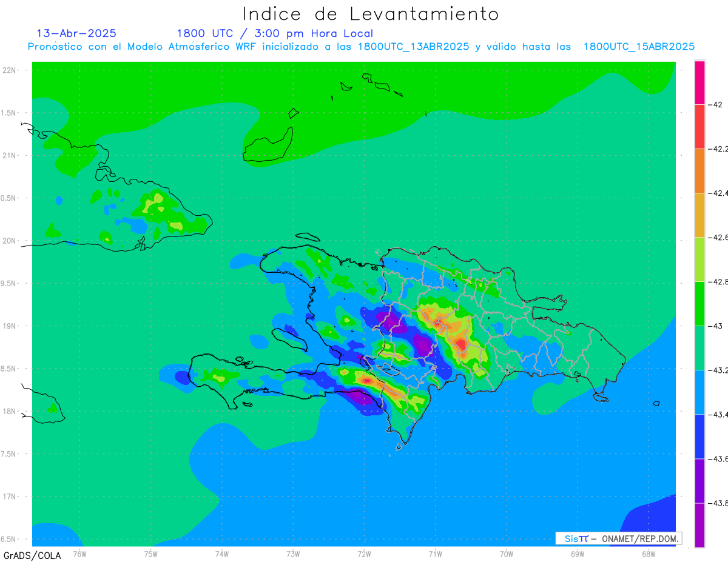
Task: Click the '18N' latitude label
Action: (x=10, y=412)
